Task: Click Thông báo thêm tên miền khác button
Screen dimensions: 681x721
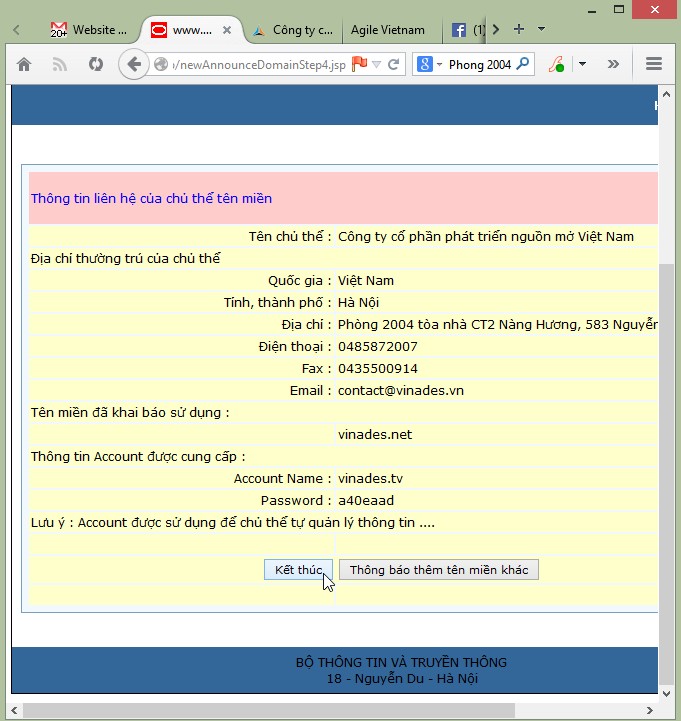Action: click(x=439, y=570)
